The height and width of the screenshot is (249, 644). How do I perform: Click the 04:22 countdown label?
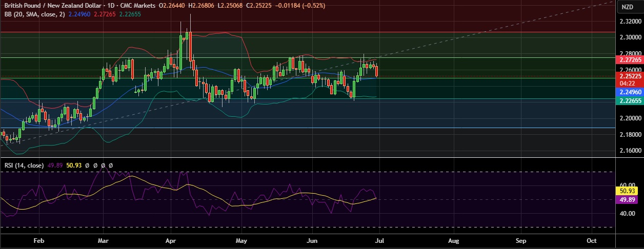coord(627,83)
